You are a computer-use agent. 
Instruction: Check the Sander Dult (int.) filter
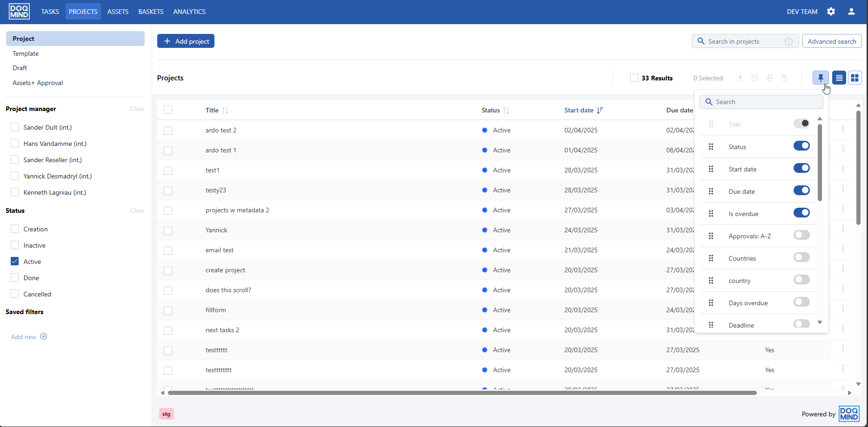coord(15,127)
